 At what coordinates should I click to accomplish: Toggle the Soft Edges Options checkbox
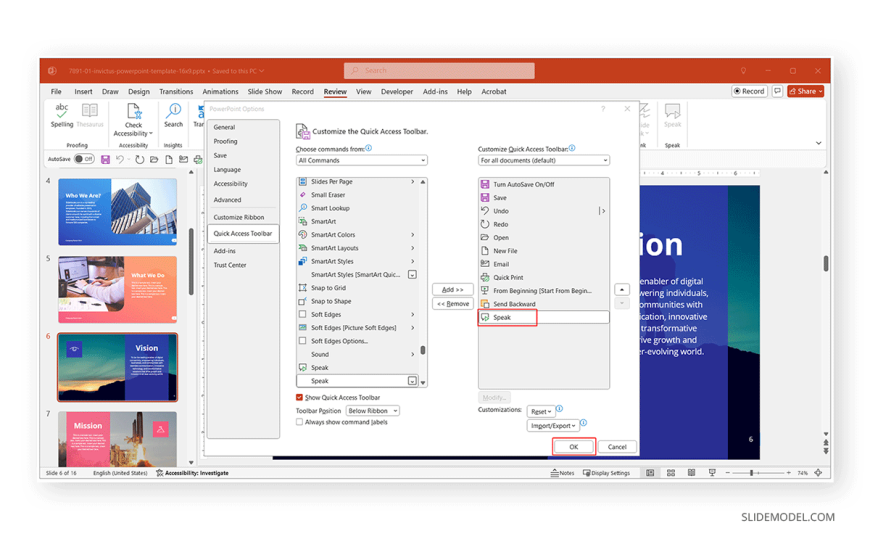[x=302, y=341]
